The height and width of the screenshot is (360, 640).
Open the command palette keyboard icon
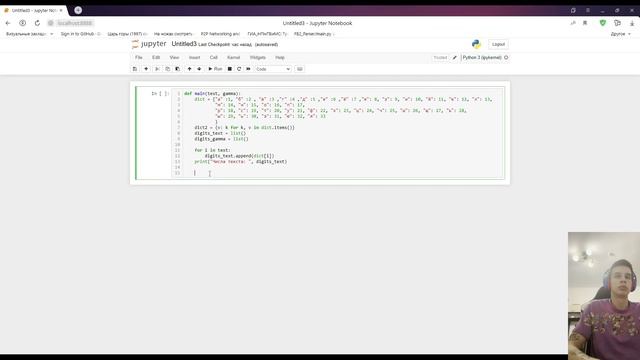[300, 69]
